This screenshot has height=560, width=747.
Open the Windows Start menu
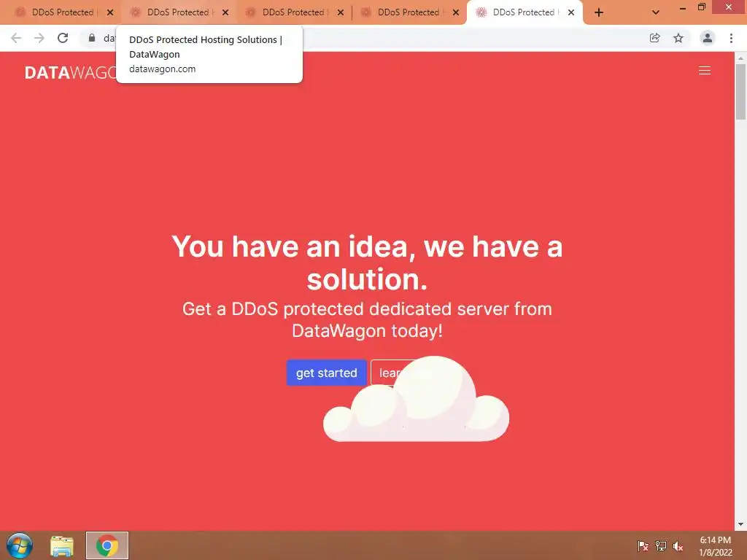[x=20, y=545]
